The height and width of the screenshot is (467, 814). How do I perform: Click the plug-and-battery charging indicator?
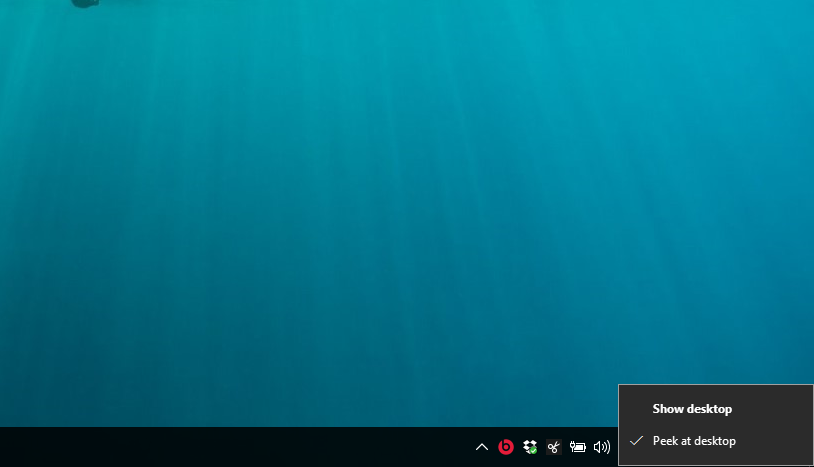coord(578,447)
